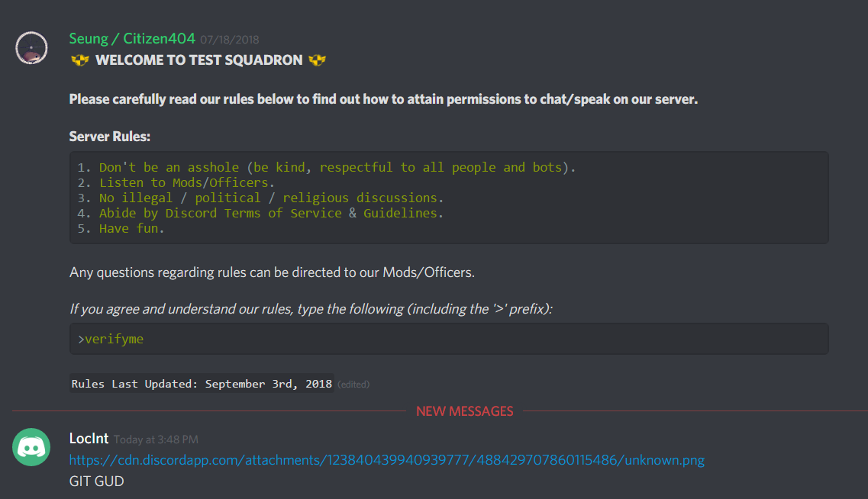Click the Rules Last Updated inline code
Screen dimensions: 868x499
coord(202,384)
